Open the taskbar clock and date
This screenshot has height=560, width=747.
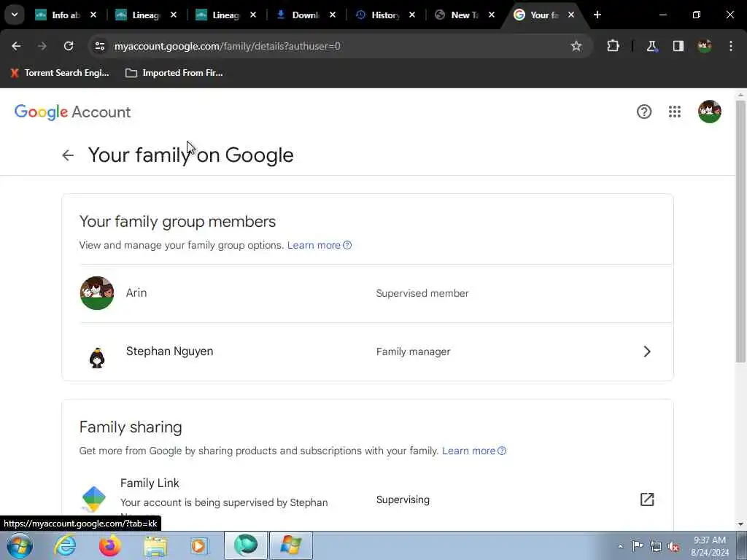(x=710, y=546)
